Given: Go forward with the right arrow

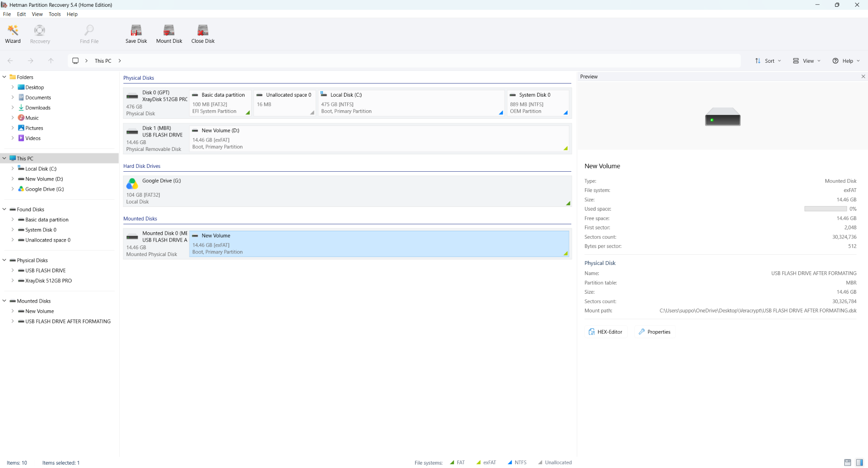Looking at the screenshot, I should [x=31, y=61].
